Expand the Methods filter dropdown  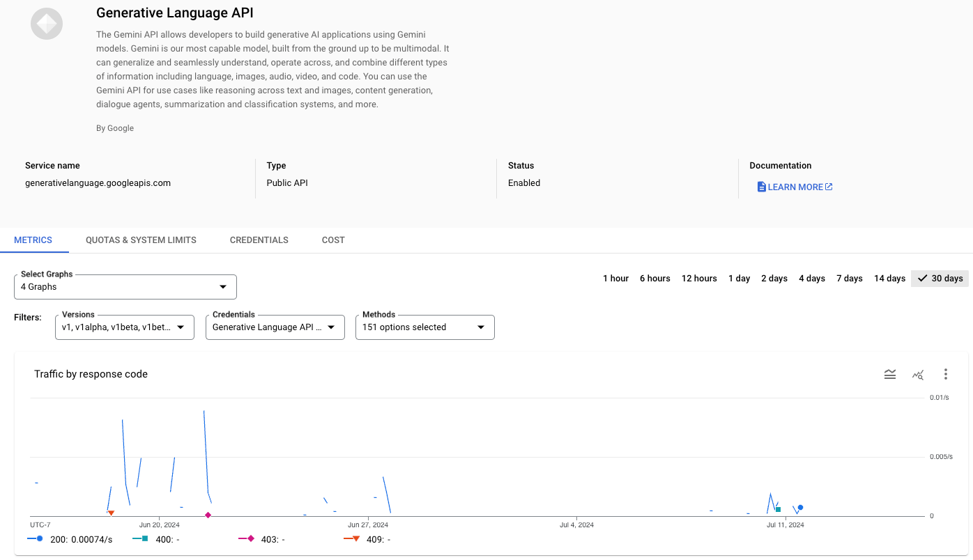click(x=424, y=327)
